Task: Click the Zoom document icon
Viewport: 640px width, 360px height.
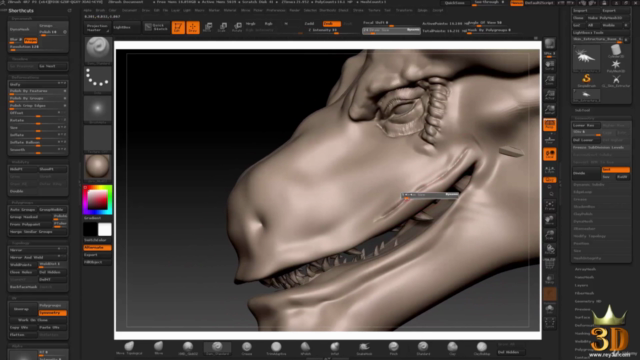Action: 550,80
